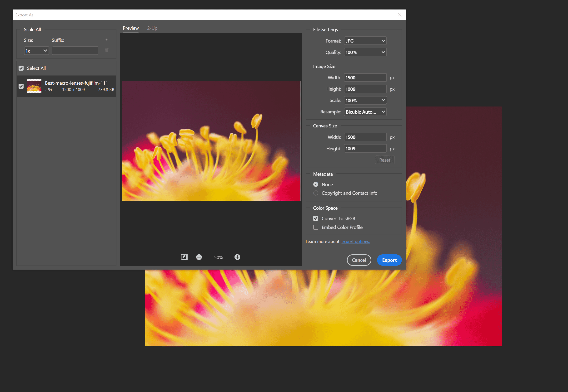Viewport: 568px width, 392px height.
Task: Open the export options link
Action: point(355,242)
